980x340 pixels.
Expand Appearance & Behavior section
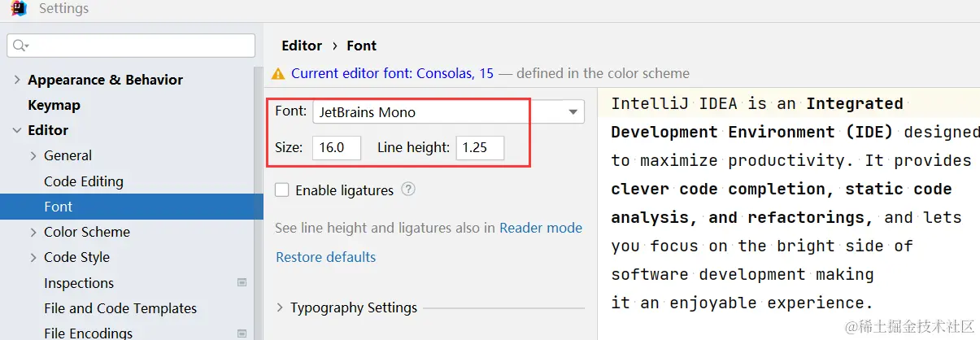click(x=17, y=80)
